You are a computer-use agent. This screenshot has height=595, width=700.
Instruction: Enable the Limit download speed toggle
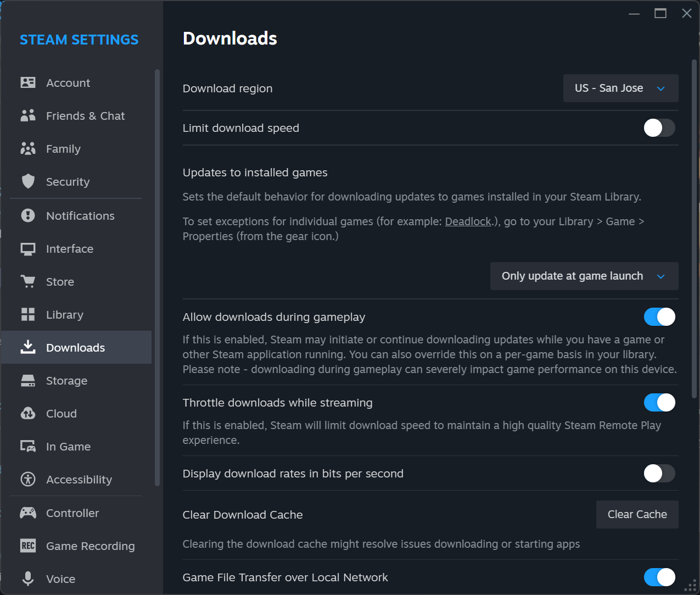(x=659, y=128)
